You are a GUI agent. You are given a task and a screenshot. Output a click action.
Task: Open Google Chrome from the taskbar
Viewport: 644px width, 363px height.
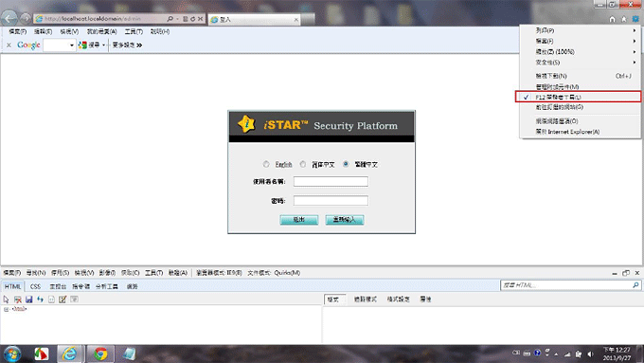pyautogui.click(x=100, y=354)
